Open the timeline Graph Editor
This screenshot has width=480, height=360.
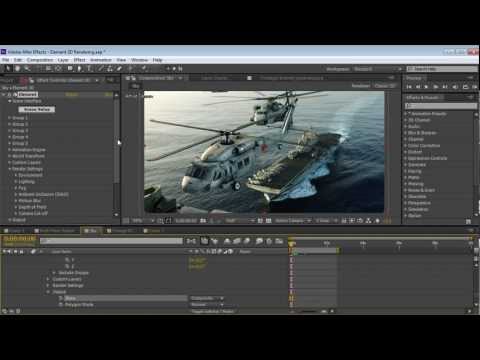point(279,241)
